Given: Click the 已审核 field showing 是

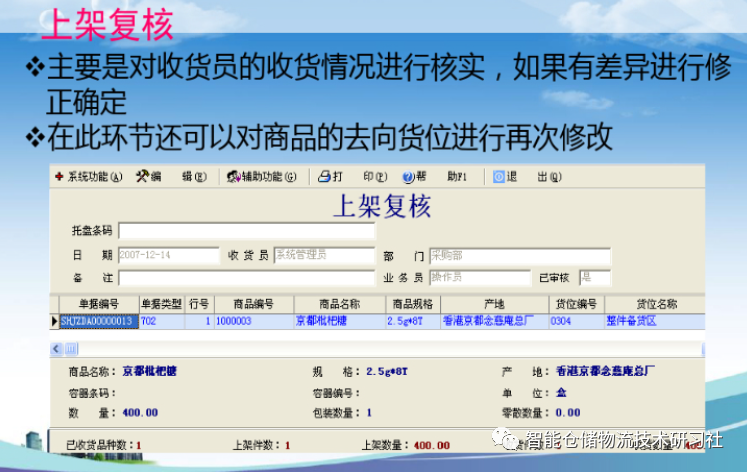Looking at the screenshot, I should click(595, 278).
